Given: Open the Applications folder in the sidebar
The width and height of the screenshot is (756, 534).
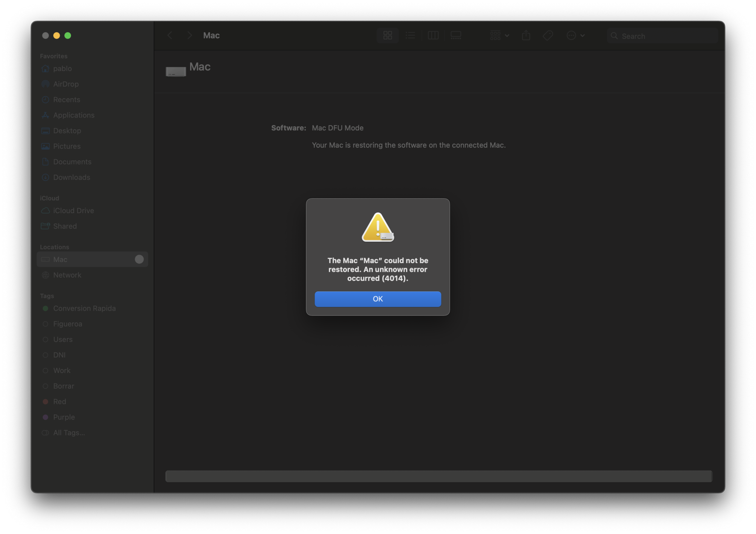Looking at the screenshot, I should pos(74,115).
